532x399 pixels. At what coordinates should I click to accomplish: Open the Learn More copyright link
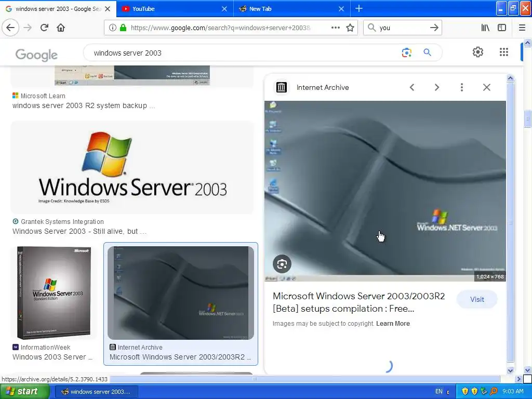coord(393,323)
